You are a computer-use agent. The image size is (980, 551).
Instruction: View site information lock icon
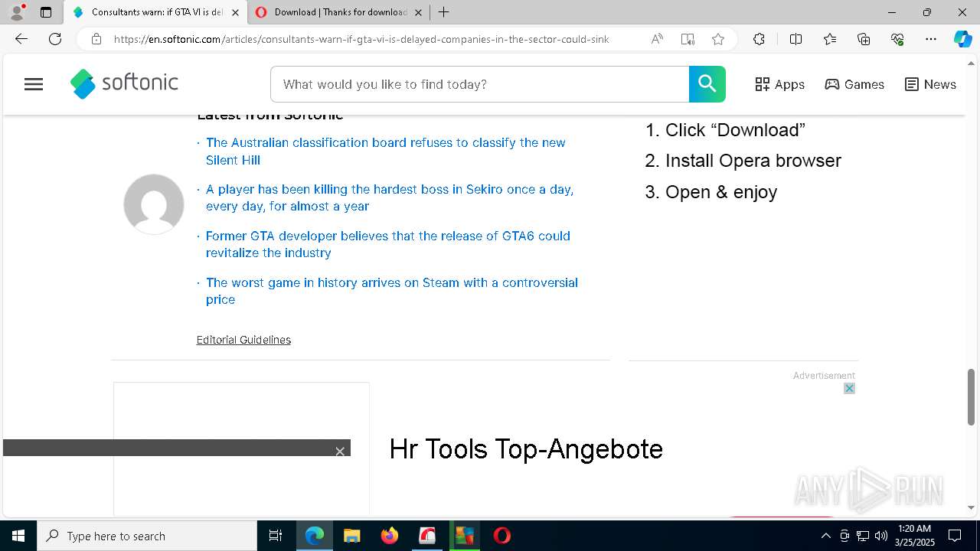[x=96, y=39]
